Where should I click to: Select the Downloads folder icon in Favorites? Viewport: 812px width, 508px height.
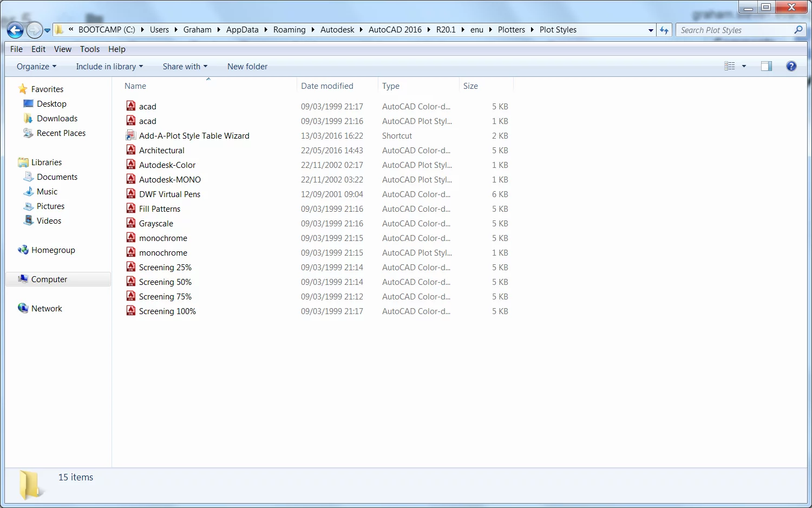point(28,119)
